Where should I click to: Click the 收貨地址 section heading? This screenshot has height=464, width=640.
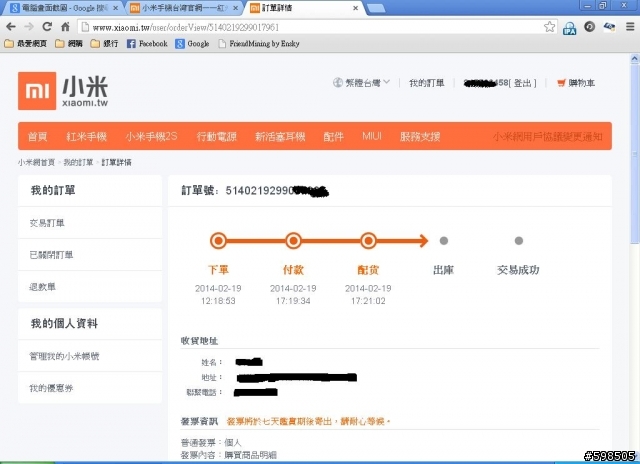199,341
